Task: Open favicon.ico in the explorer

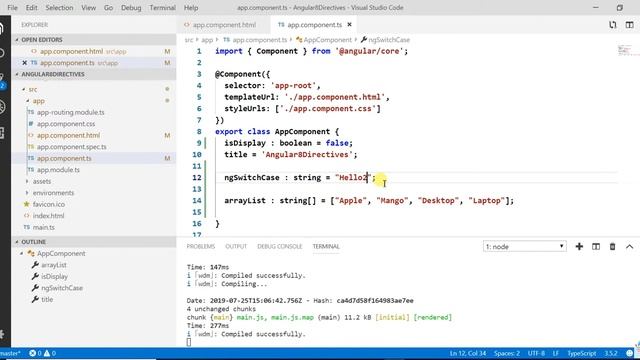Action: click(x=49, y=204)
